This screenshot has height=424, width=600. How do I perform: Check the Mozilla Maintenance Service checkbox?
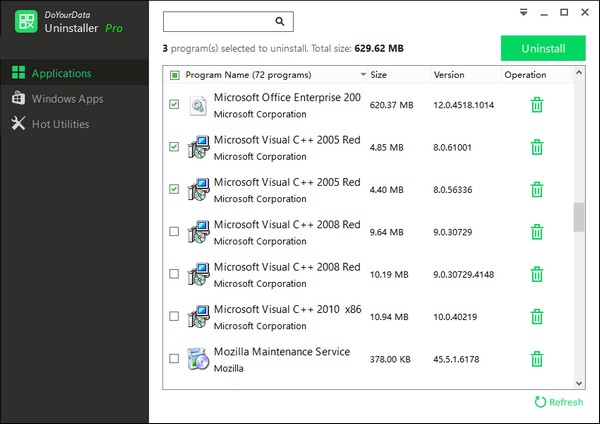pyautogui.click(x=174, y=359)
